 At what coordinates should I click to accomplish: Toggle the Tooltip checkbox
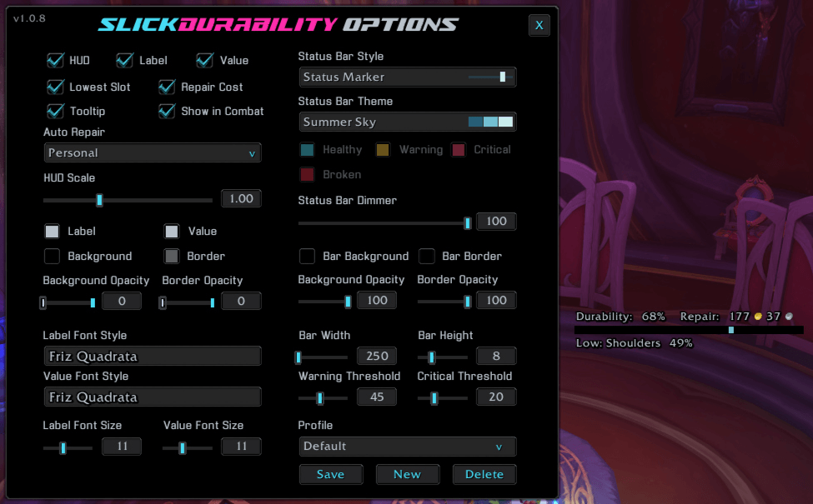pos(55,111)
